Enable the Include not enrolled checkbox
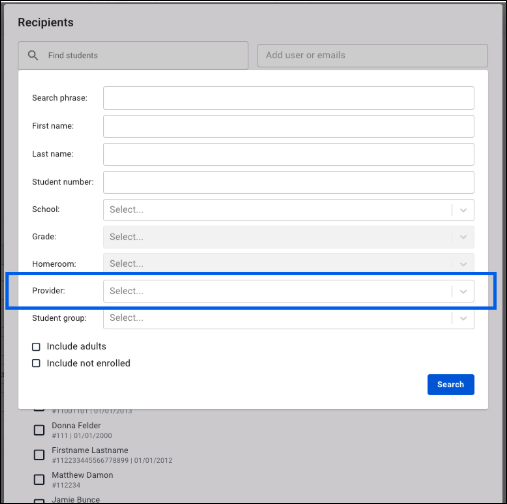This screenshot has height=504, width=507. (36, 363)
